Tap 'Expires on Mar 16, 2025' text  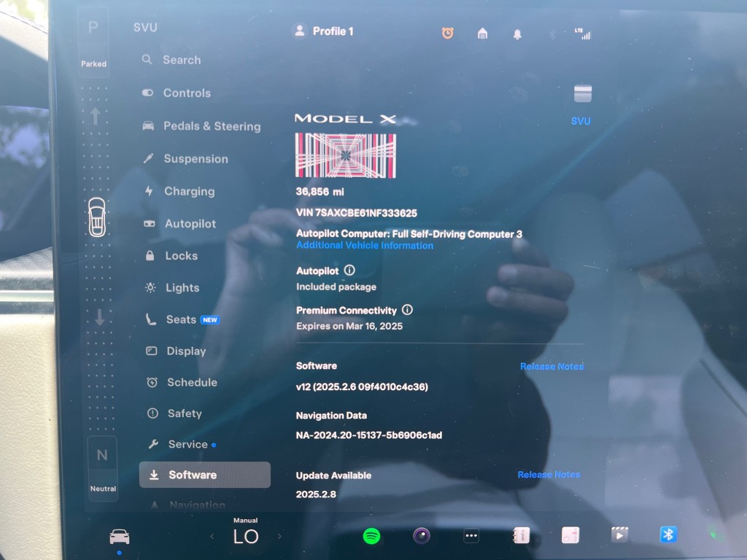tap(349, 326)
